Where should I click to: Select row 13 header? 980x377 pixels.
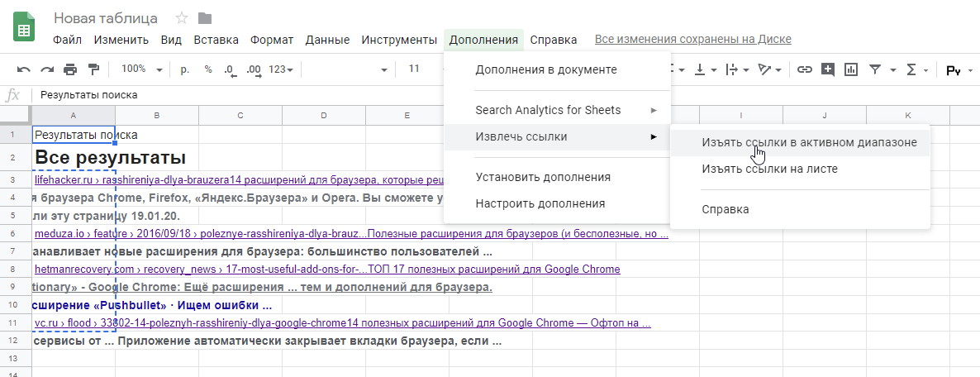(14, 359)
